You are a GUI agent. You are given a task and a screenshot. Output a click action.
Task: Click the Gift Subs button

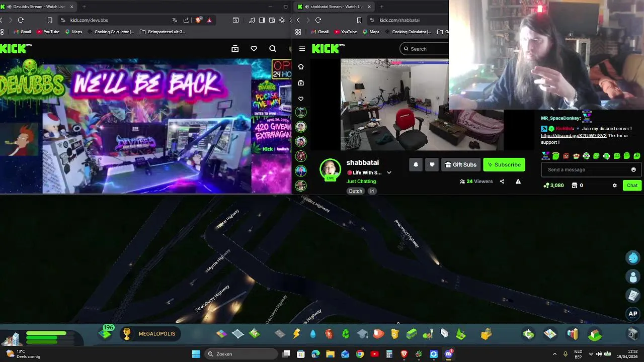460,165
